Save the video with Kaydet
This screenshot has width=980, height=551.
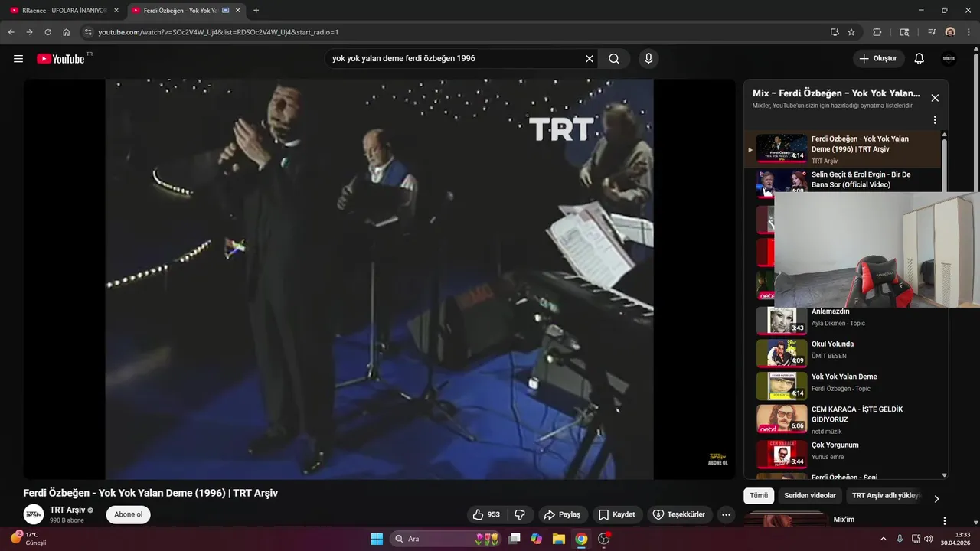pos(617,514)
